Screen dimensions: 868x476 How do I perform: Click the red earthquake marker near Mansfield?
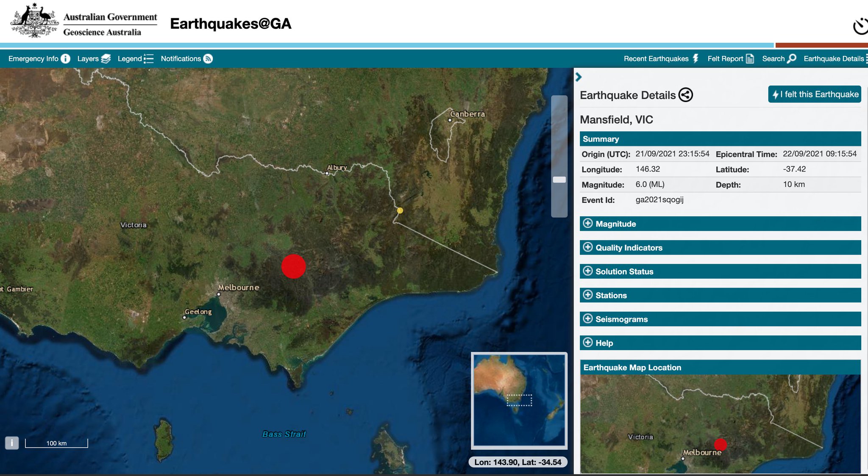(x=293, y=266)
